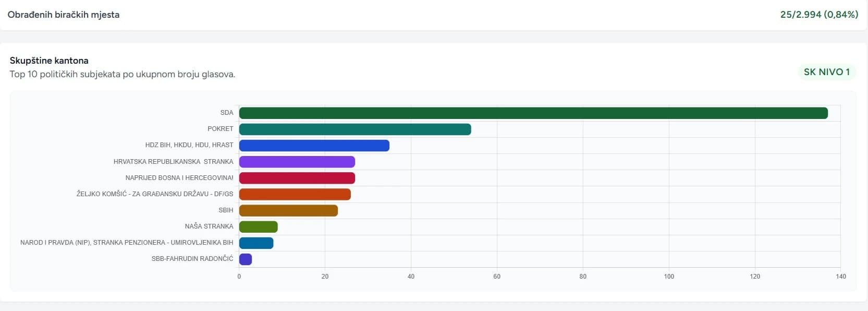Click the ŽELJKO KOMŠIĆ - ZA GRAĐANSKU DRŽAVU label
This screenshot has height=311, width=868.
(155, 194)
